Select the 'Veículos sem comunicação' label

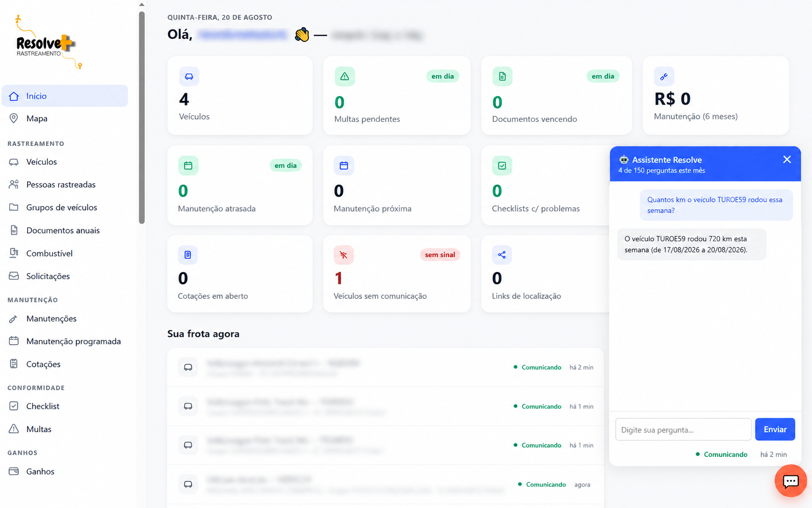(380, 296)
